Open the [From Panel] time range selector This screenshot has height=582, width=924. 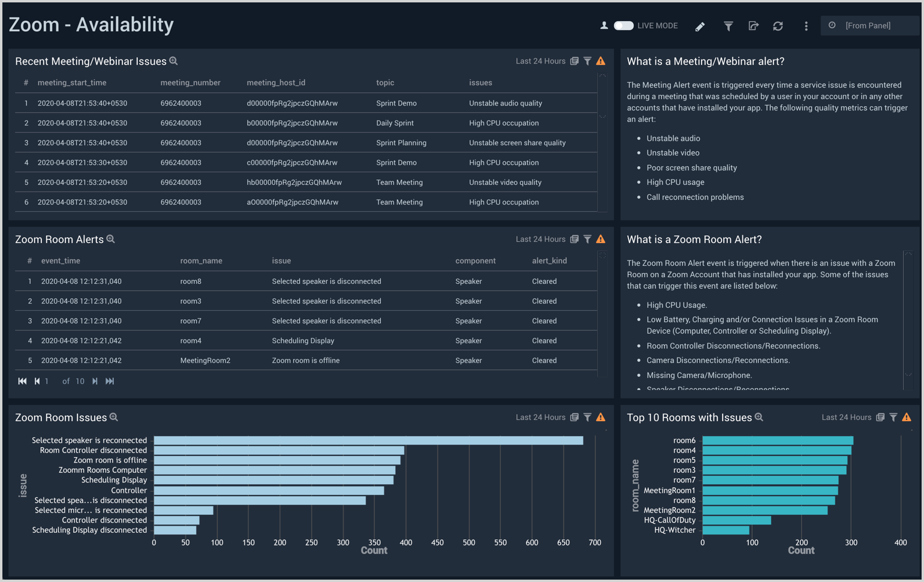coord(869,26)
